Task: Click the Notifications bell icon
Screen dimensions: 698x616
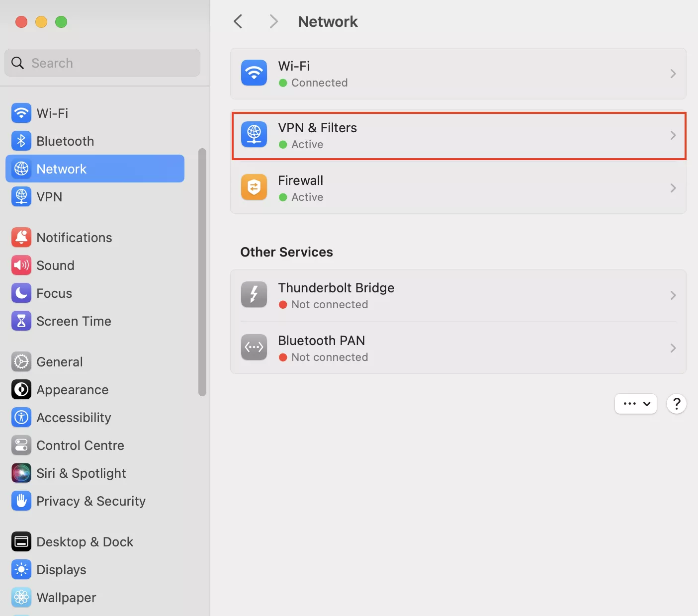Action: tap(21, 238)
